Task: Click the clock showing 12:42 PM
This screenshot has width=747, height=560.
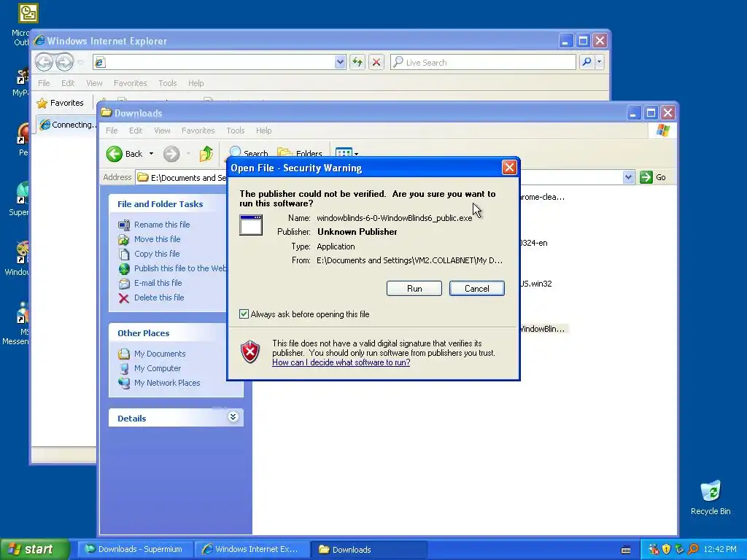Action: [720, 550]
